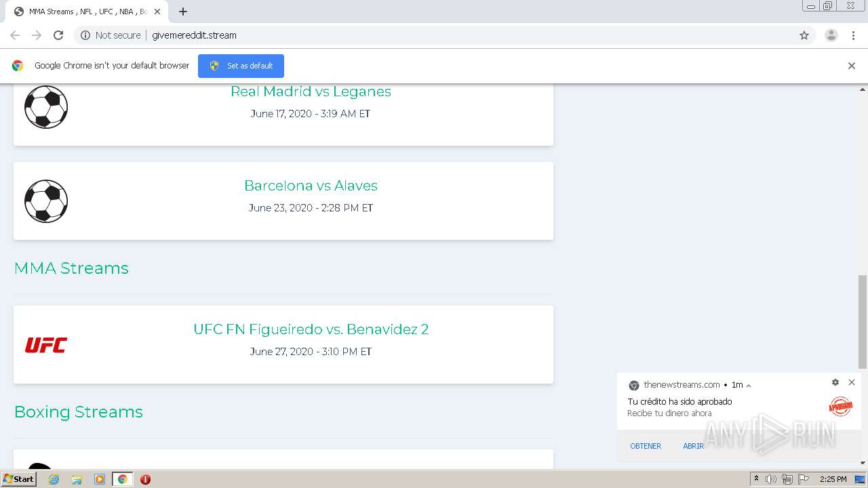Open the Chrome profile avatar

pyautogui.click(x=831, y=35)
